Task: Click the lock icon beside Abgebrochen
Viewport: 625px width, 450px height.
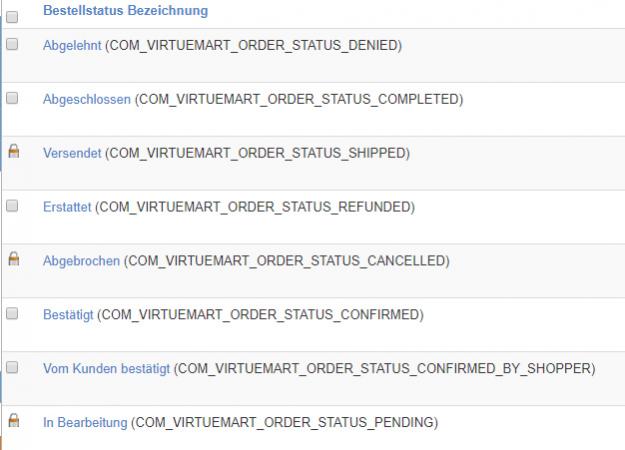Action: 13,259
